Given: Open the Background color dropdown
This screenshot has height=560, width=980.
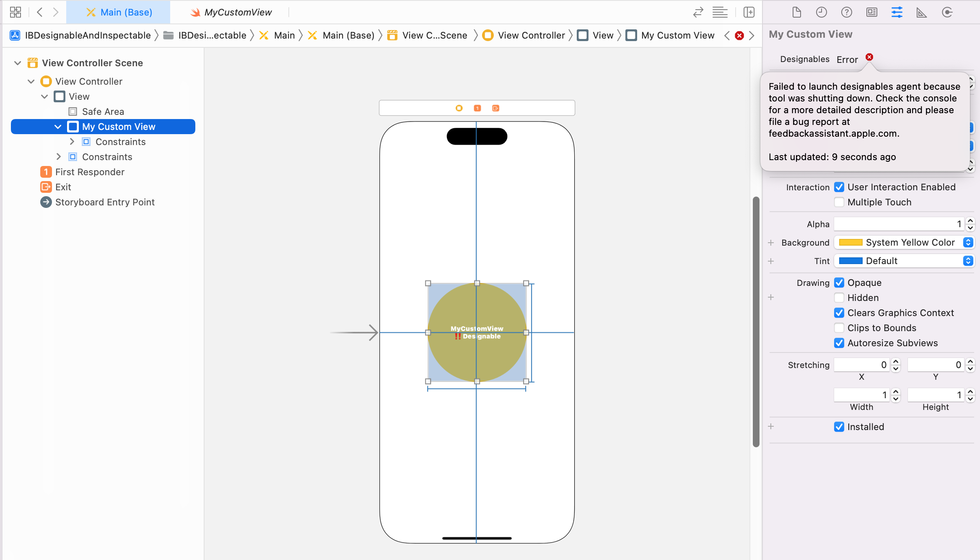Looking at the screenshot, I should point(968,242).
